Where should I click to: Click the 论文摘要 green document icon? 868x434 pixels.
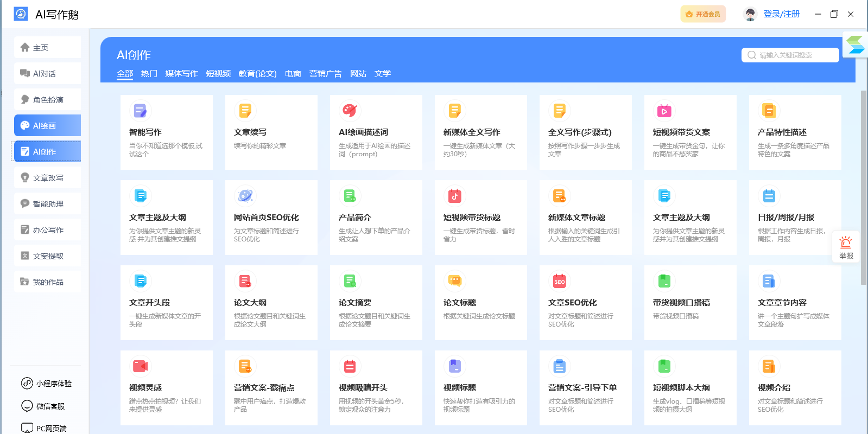350,281
